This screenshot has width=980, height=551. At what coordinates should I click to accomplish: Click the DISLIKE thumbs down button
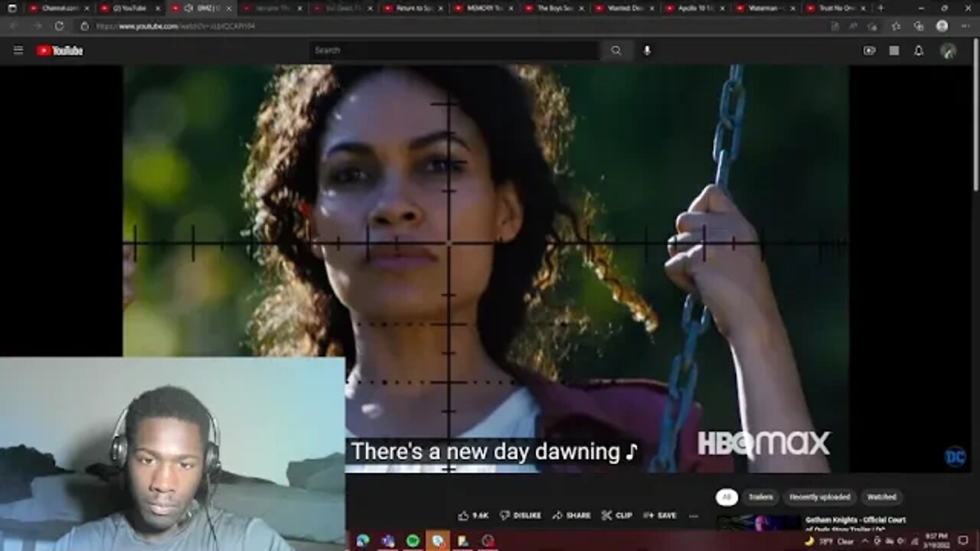tap(521, 516)
